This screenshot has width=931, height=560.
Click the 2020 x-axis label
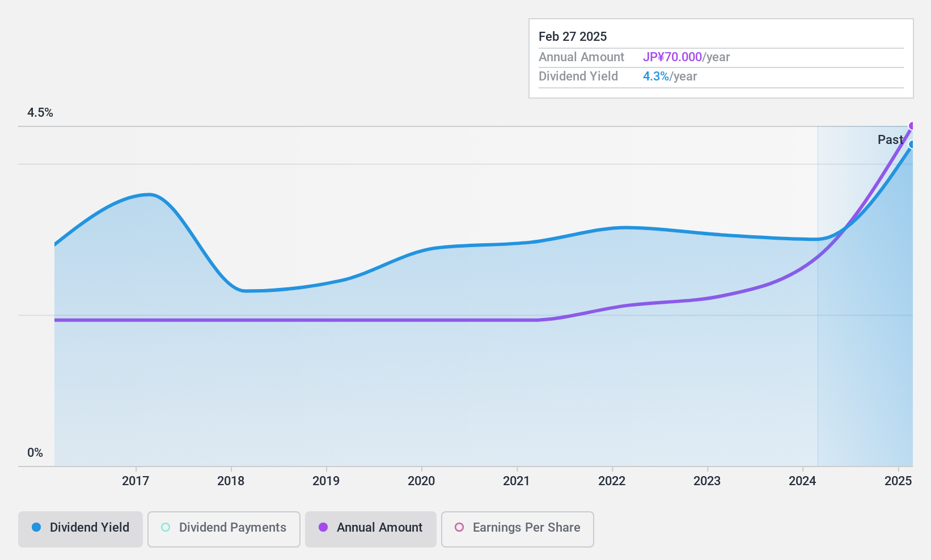[x=421, y=481]
